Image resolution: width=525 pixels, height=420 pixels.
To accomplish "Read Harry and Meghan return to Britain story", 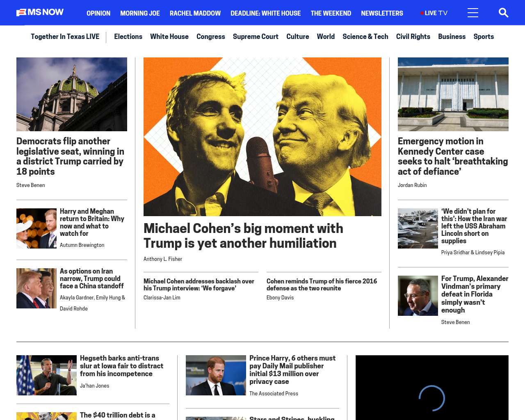I will (x=92, y=222).
